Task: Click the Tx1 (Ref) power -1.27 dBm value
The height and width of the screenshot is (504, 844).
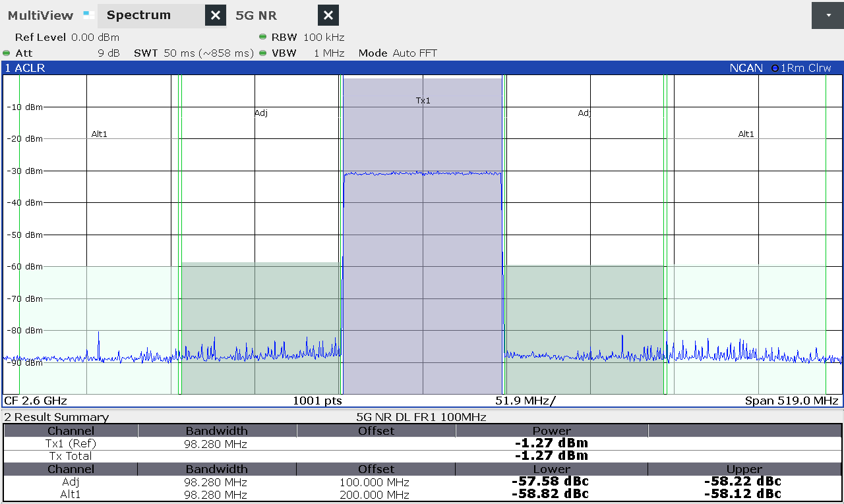Action: [551, 443]
